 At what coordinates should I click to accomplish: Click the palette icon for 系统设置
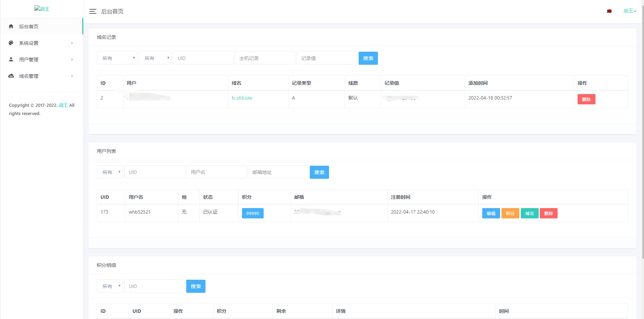11,43
